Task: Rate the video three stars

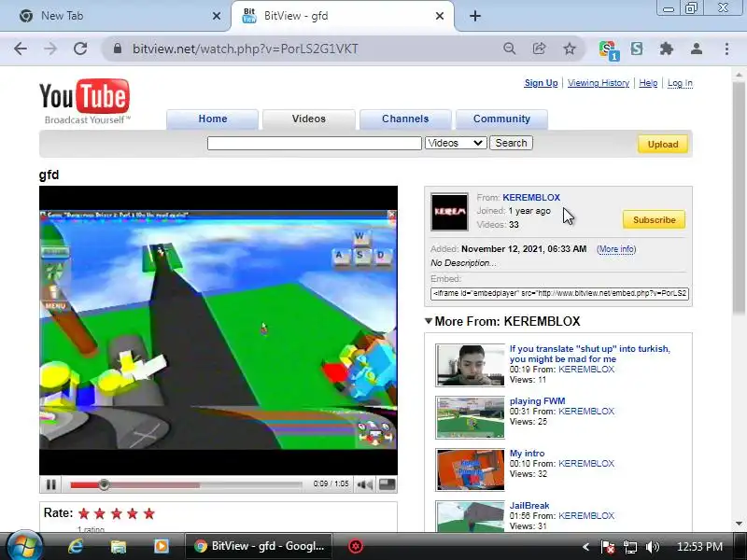Action: tap(116, 513)
